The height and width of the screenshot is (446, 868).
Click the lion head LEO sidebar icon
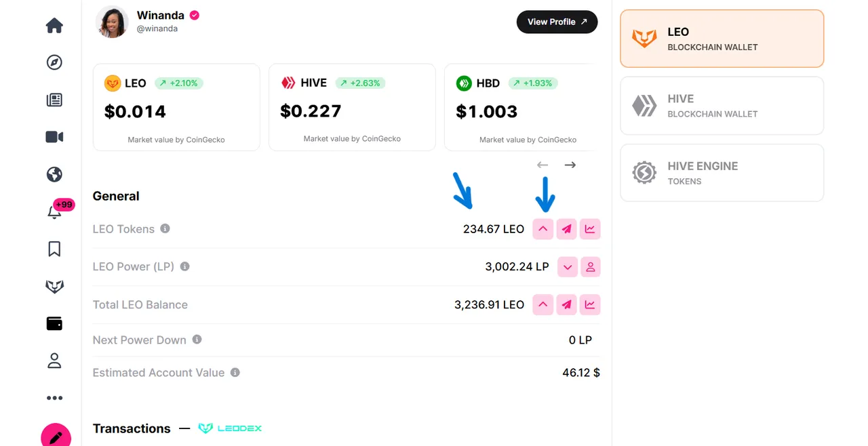(x=54, y=287)
